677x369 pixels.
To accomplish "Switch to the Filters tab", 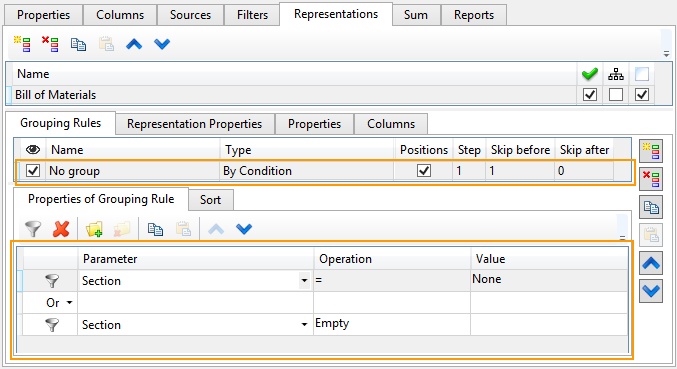I will (252, 15).
